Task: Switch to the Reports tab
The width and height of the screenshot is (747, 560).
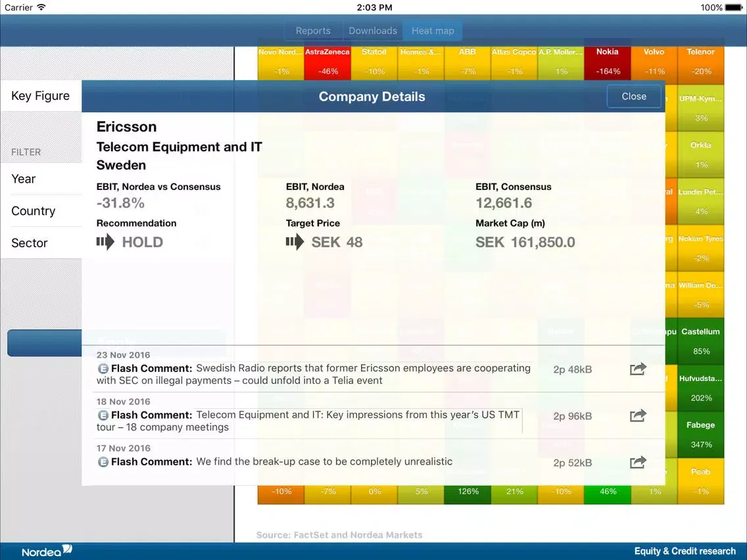Action: tap(313, 30)
